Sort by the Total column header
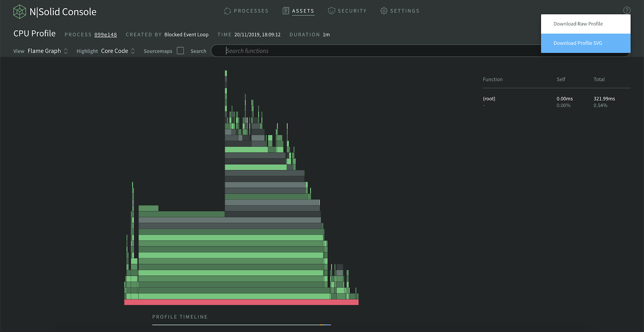Viewport: 644px width, 332px height. [599, 79]
